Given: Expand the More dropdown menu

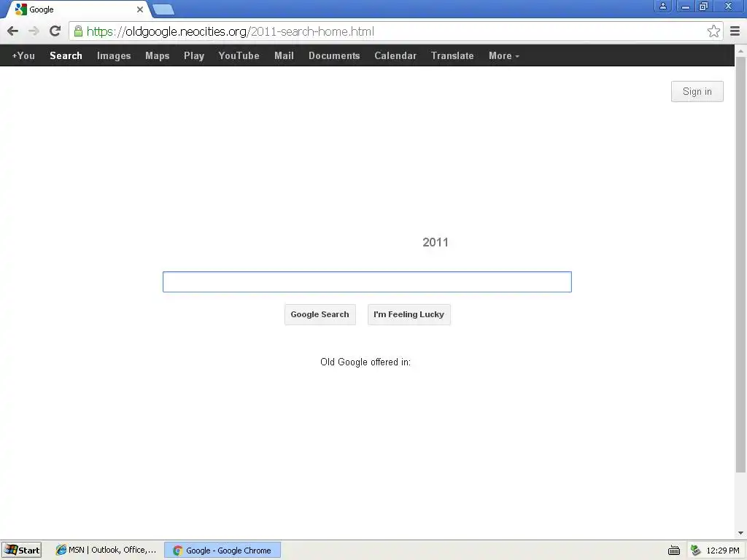Looking at the screenshot, I should click(503, 55).
